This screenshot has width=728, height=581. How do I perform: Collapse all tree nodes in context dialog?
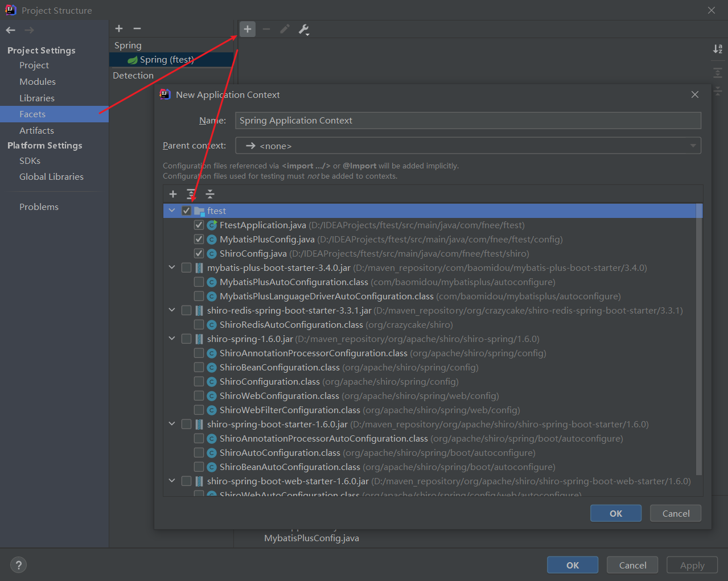[x=210, y=194]
